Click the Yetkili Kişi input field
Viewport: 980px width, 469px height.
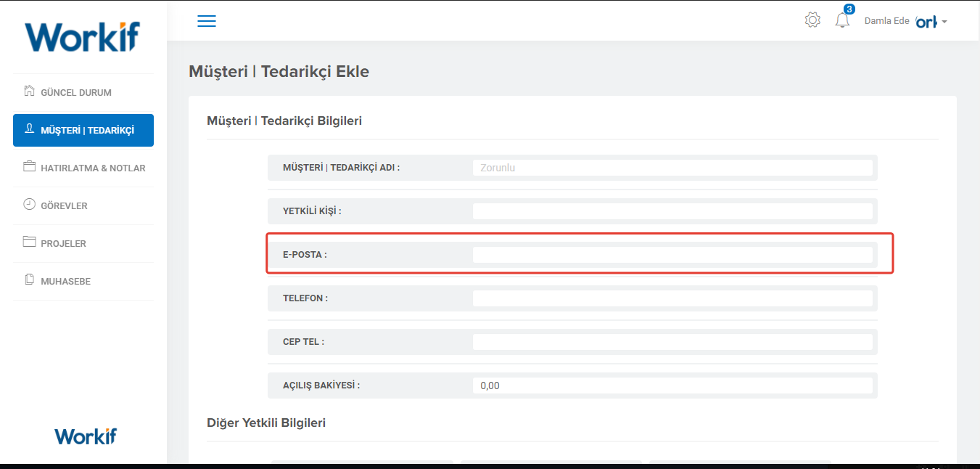672,211
